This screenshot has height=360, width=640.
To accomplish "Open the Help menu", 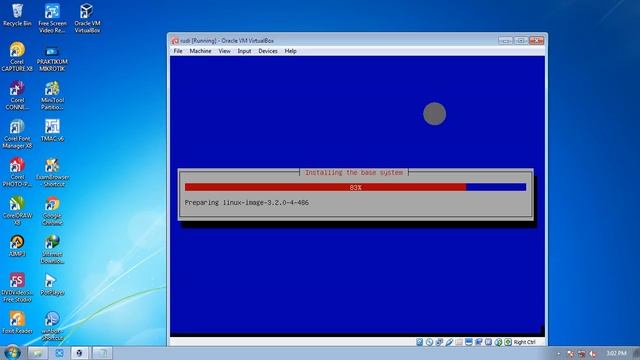I will click(291, 51).
